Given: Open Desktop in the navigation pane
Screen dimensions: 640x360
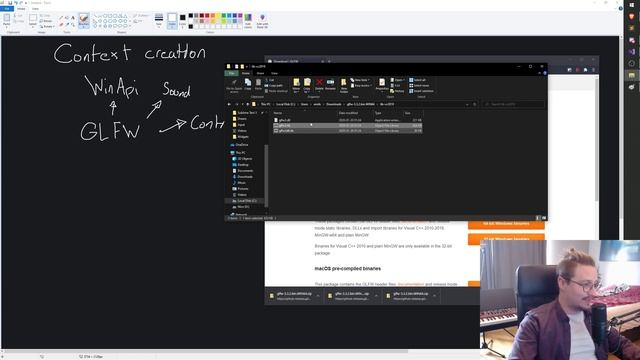Looking at the screenshot, I should [241, 164].
